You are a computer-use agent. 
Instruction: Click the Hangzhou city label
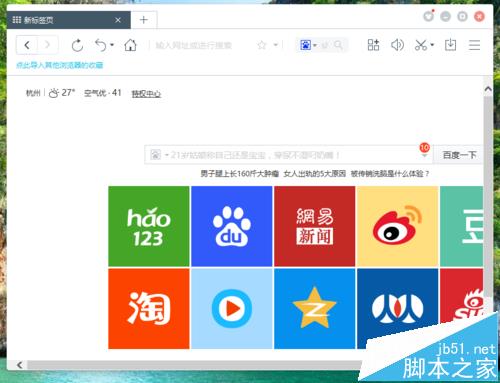click(x=33, y=93)
